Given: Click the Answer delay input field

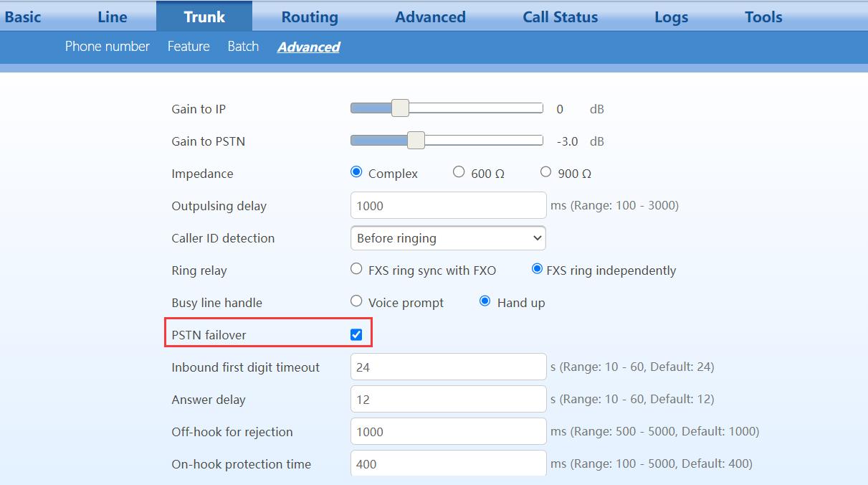Looking at the screenshot, I should (448, 400).
